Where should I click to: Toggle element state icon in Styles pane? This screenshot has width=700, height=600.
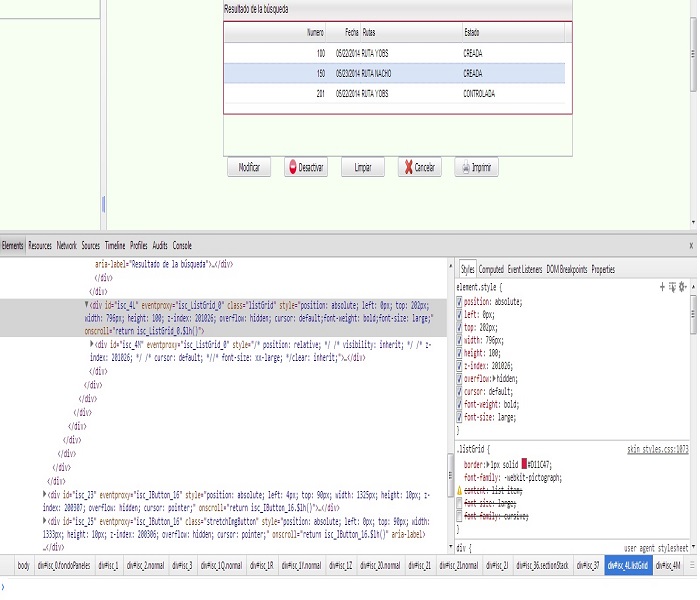672,286
